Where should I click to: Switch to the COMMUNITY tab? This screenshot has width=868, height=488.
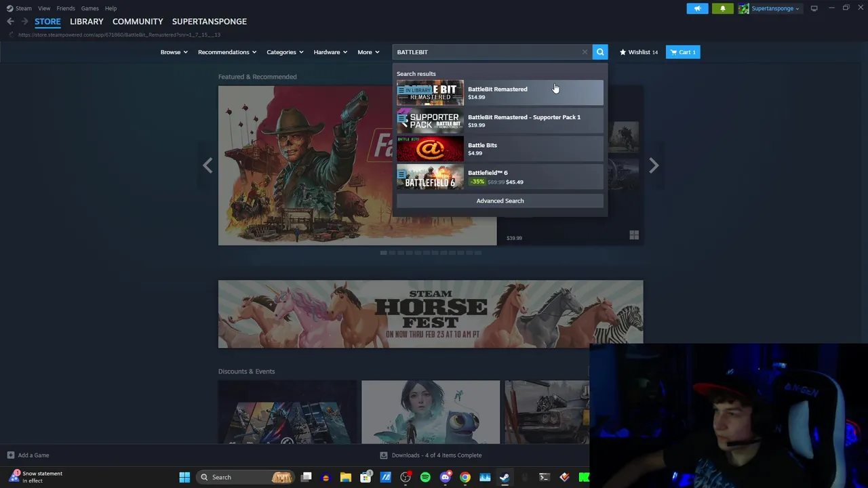point(138,22)
